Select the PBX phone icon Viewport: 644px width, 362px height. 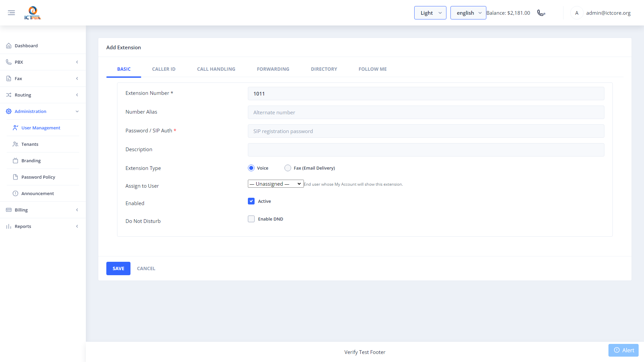tap(9, 62)
